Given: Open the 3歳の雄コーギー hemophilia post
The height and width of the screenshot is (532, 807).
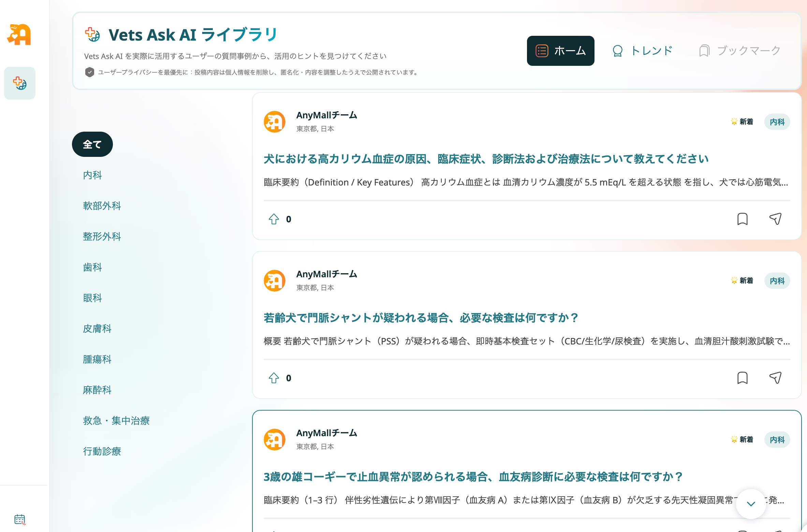Looking at the screenshot, I should pos(473,477).
